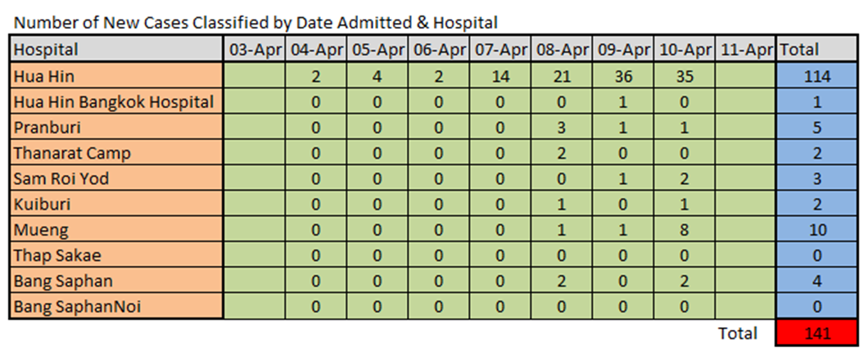Click the Bang SaphanNoi name cell
868x356 pixels.
point(115,306)
